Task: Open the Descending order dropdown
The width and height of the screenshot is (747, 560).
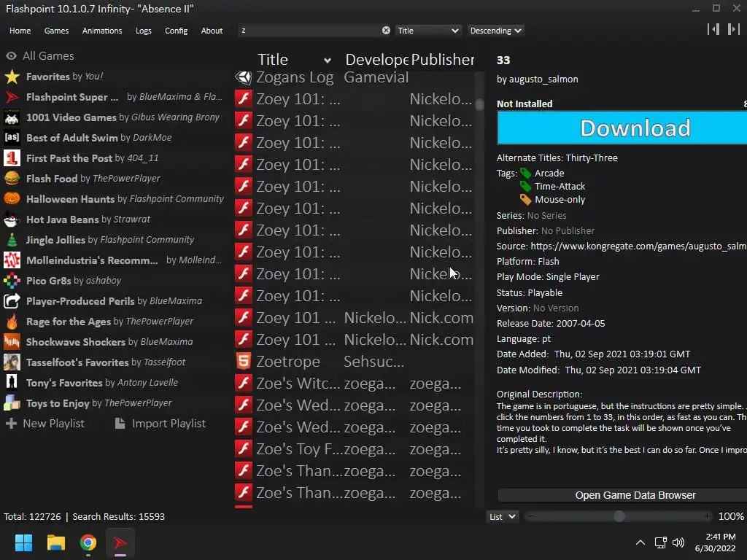Action: pyautogui.click(x=495, y=31)
